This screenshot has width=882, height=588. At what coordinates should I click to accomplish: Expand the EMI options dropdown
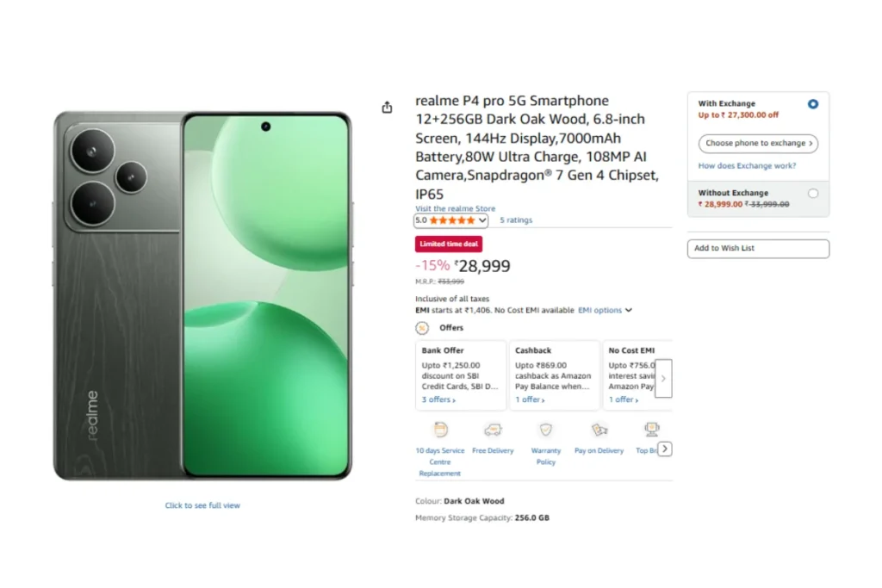click(605, 311)
